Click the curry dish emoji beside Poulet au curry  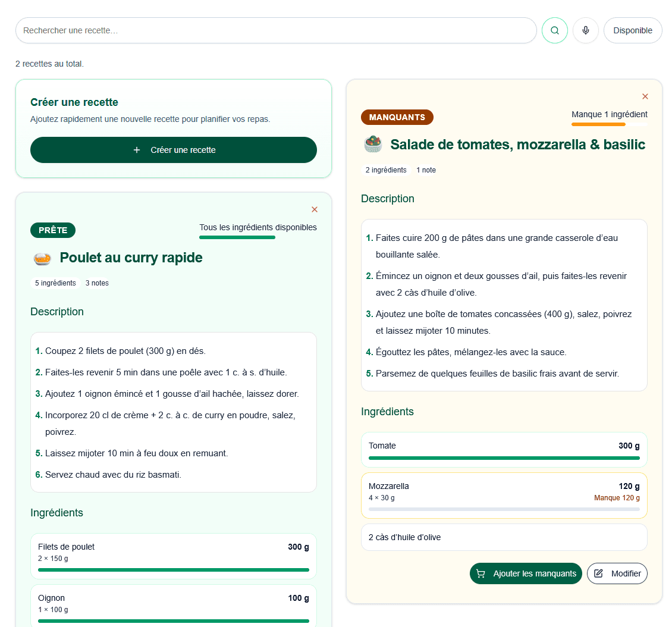tap(43, 258)
